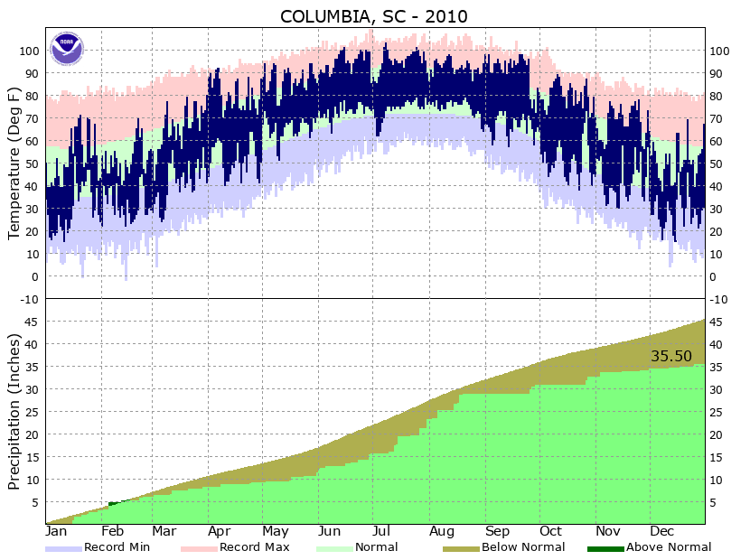Viewport: 750px width, 560px height.
Task: Click the Below Normal legend text
Action: (x=523, y=547)
